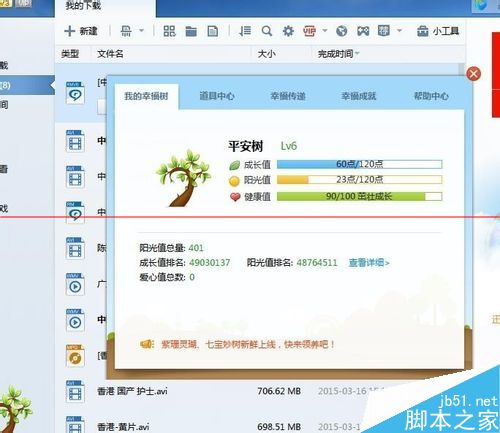The width and height of the screenshot is (500, 433).
Task: Select the file 香港-黄片.avi
Action: (123, 426)
